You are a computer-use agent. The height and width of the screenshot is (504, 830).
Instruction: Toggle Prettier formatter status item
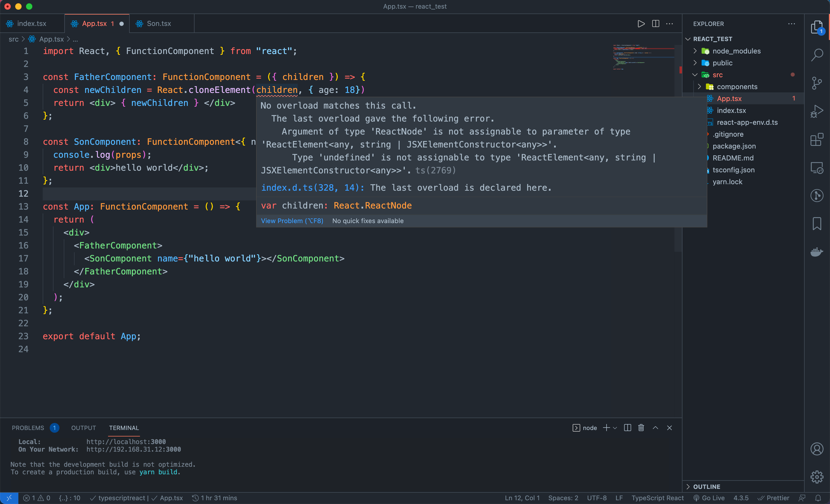[774, 498]
